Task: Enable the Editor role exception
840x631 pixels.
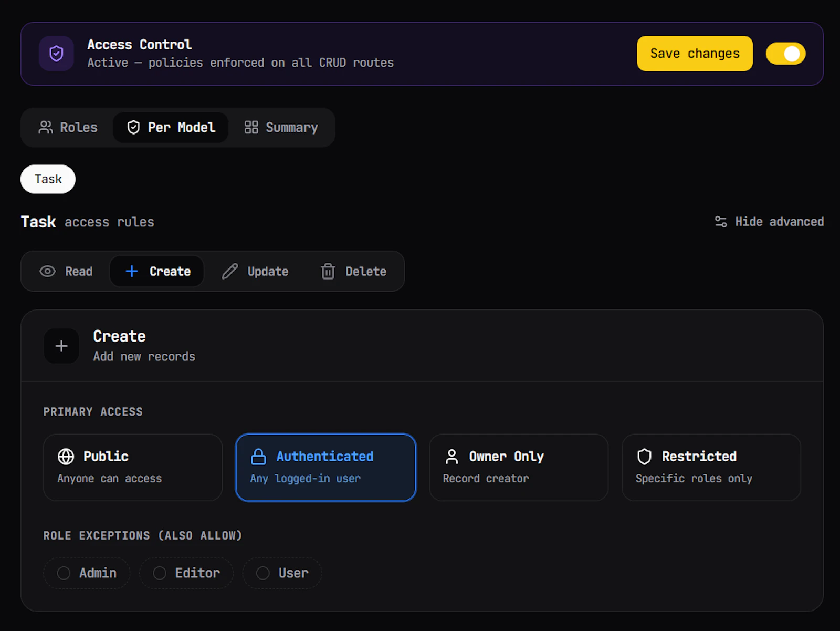Action: click(186, 573)
